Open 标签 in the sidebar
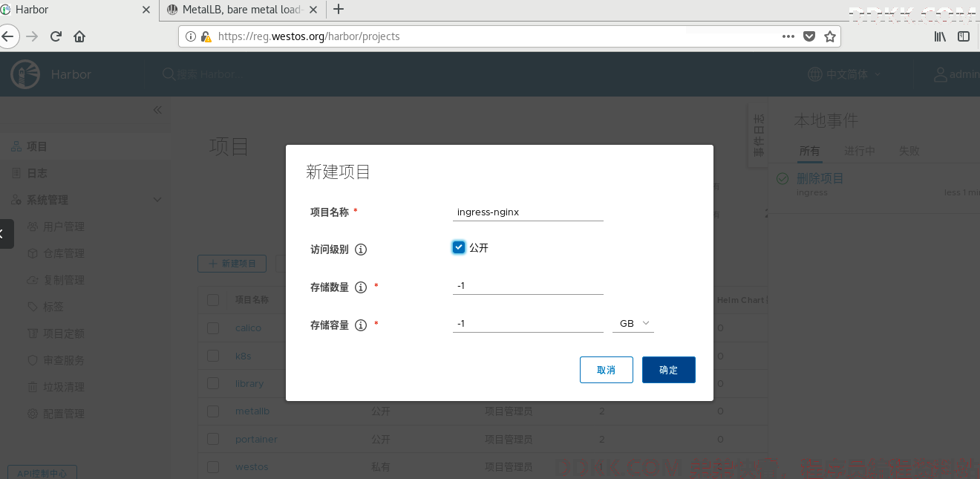Viewport: 980px width, 479px height. (53, 307)
